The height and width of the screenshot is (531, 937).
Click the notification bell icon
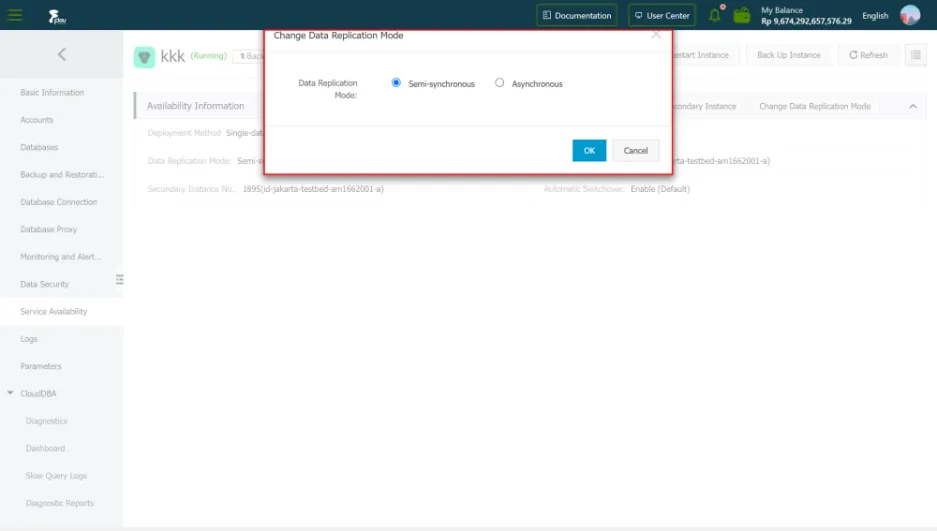pyautogui.click(x=715, y=15)
